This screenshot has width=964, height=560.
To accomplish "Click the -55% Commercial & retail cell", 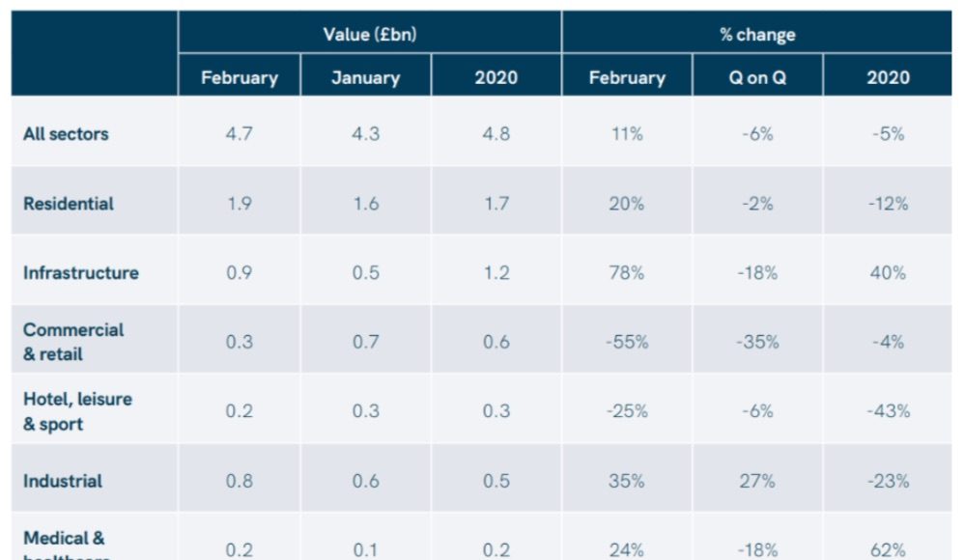I will pyautogui.click(x=626, y=342).
